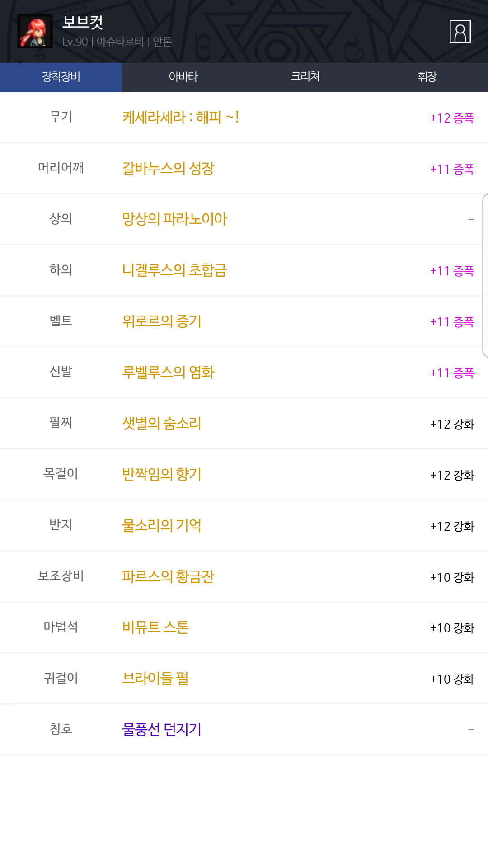The image size is (488, 868).
Task: Open the 파르스의 황금잔 sub-equipment item
Action: tap(168, 576)
